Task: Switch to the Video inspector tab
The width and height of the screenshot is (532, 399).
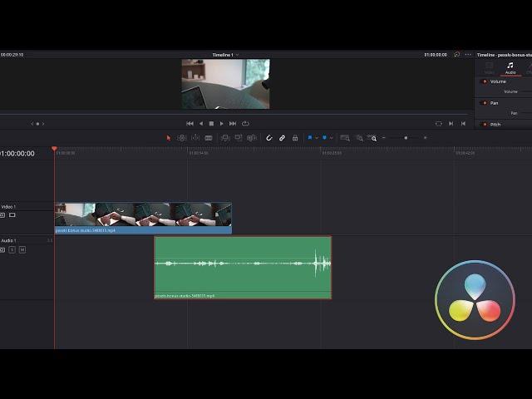Action: pyautogui.click(x=490, y=68)
